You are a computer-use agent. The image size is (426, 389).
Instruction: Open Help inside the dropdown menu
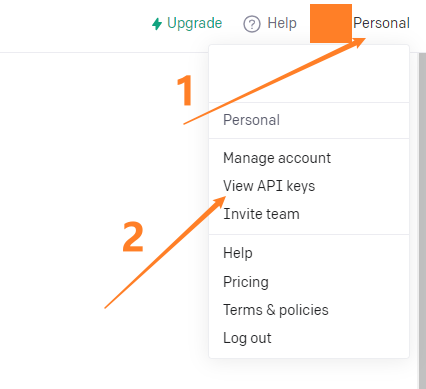click(238, 253)
